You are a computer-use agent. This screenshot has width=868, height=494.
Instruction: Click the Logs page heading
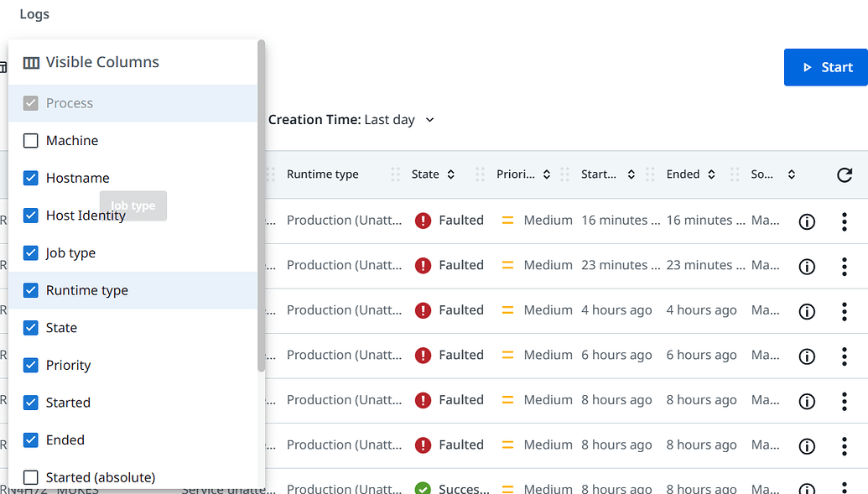[34, 13]
